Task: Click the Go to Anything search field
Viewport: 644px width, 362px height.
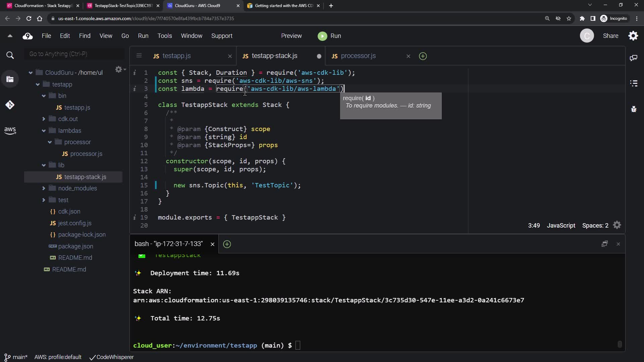Action: 74,54
